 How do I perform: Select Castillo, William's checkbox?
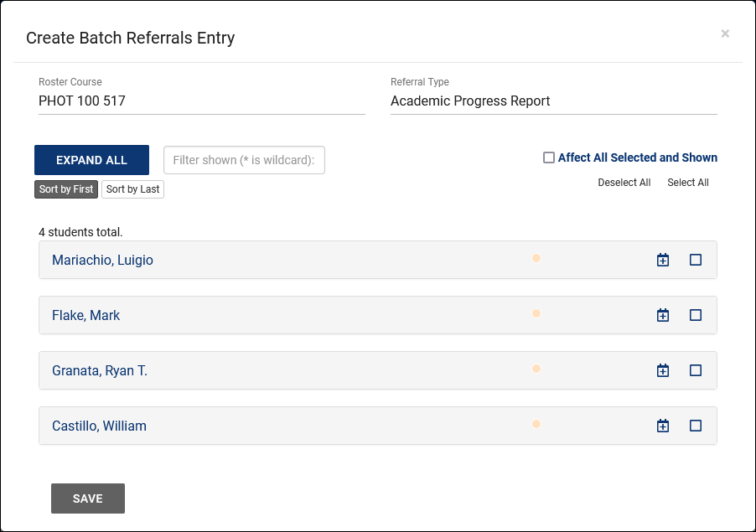point(695,426)
